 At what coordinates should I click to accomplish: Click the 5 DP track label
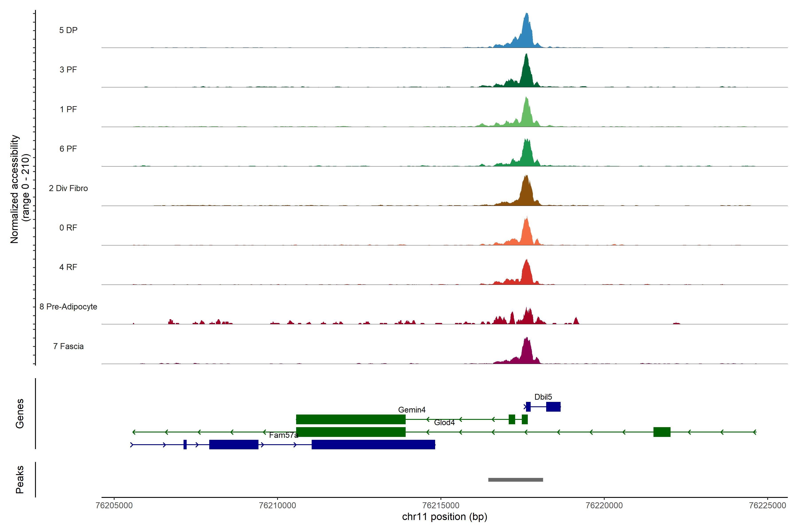[x=68, y=30]
